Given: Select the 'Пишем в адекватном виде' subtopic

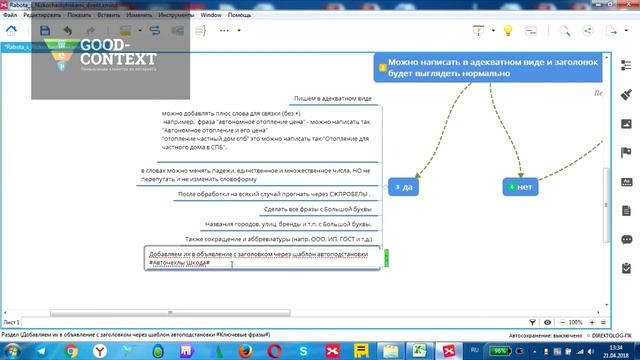Looking at the screenshot, I should (x=332, y=98).
